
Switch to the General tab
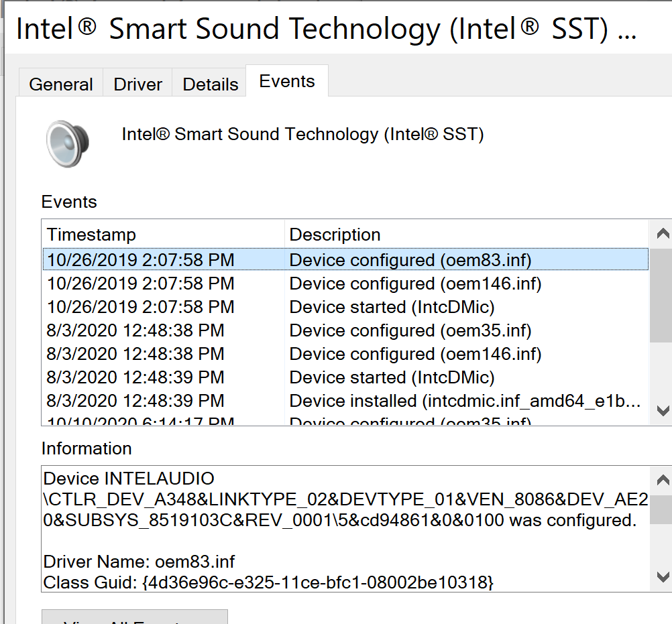pos(60,83)
